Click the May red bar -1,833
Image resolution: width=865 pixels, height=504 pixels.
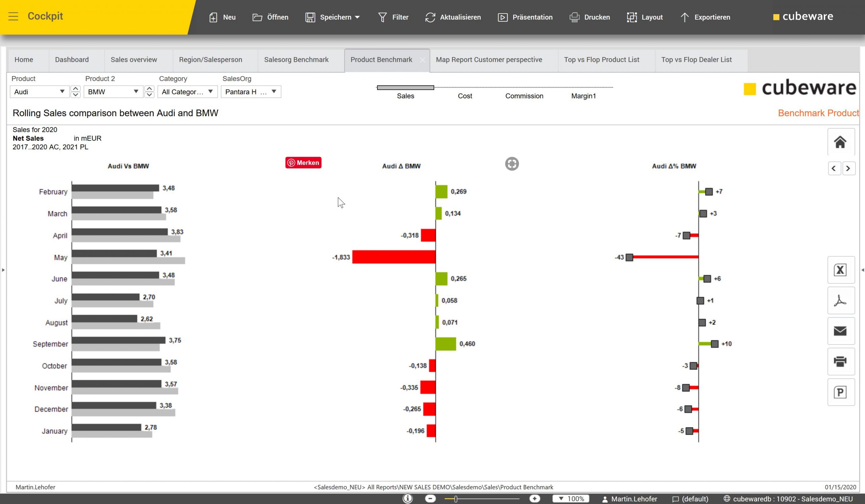(394, 257)
